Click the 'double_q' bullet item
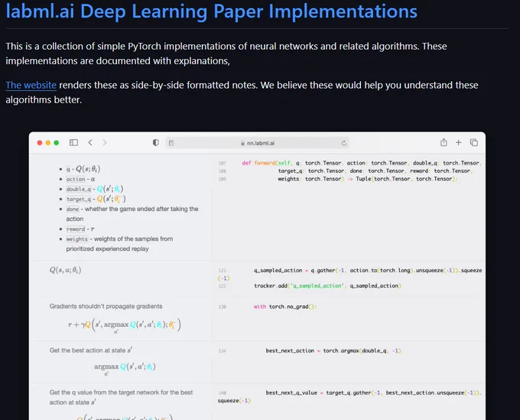The image size is (520, 420). [95, 189]
